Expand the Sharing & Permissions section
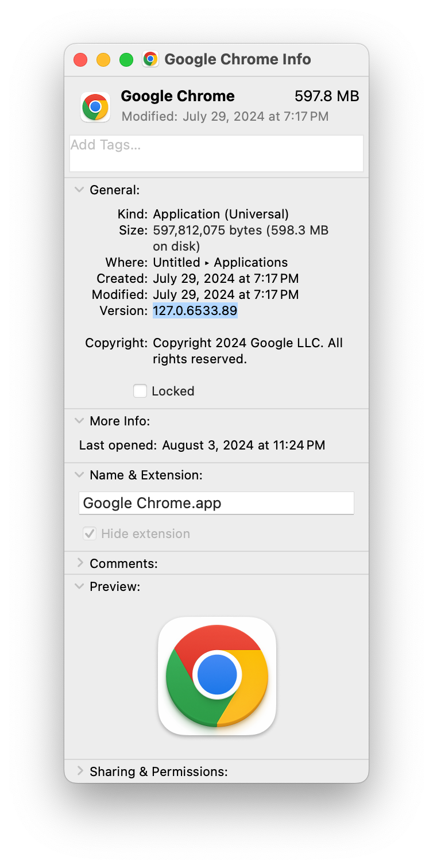Viewport: 433px width, 868px height. point(80,771)
